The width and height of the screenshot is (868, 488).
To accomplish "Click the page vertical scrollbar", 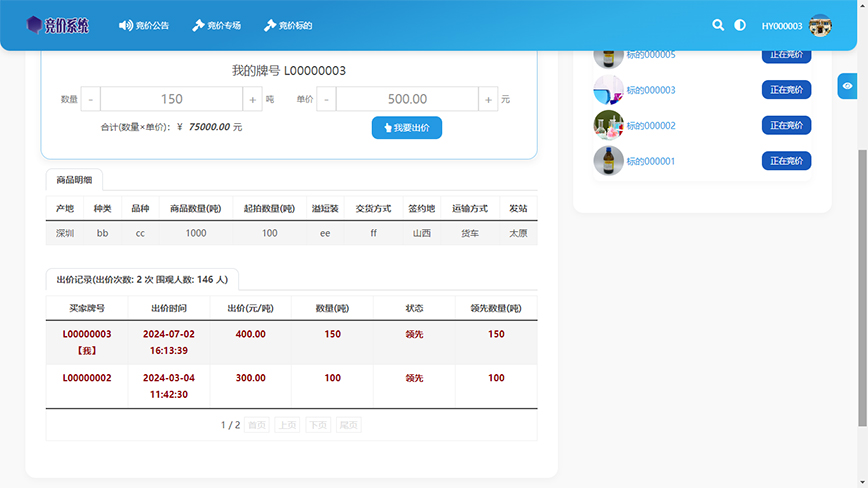I will click(862, 288).
